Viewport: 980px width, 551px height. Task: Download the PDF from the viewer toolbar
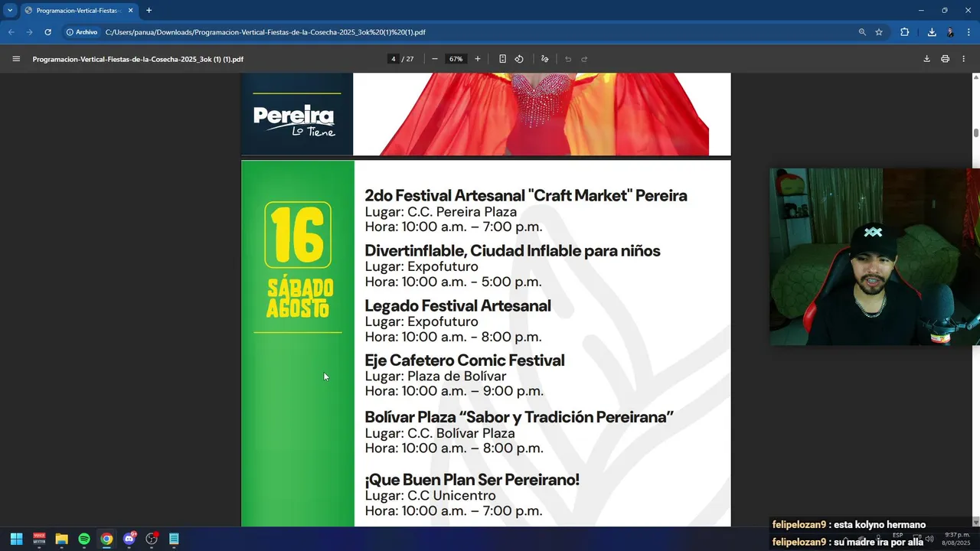926,59
